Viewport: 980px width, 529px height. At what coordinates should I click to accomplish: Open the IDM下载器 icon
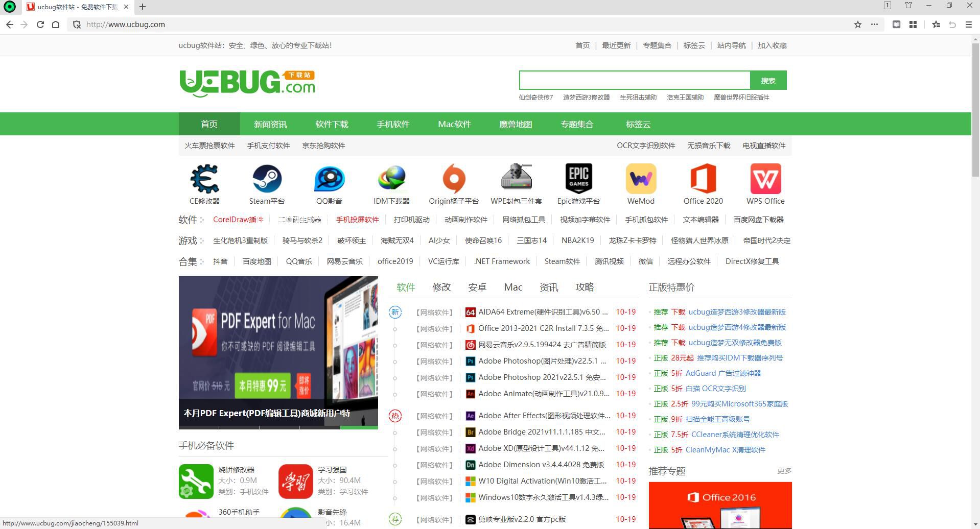click(x=391, y=179)
